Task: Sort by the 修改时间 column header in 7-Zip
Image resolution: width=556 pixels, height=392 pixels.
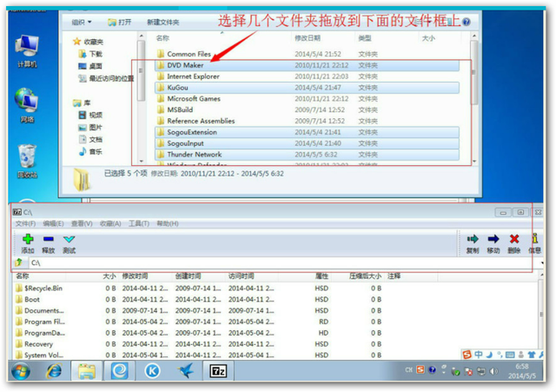Action: [135, 276]
